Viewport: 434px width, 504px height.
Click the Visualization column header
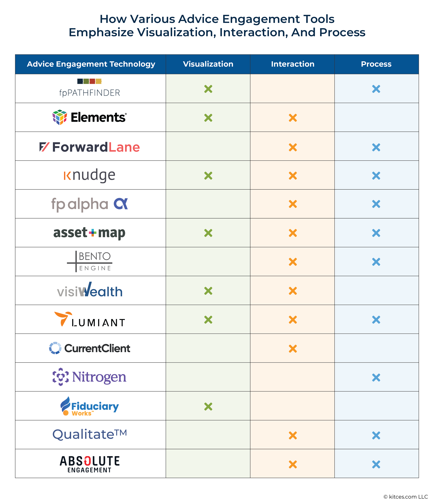click(208, 64)
